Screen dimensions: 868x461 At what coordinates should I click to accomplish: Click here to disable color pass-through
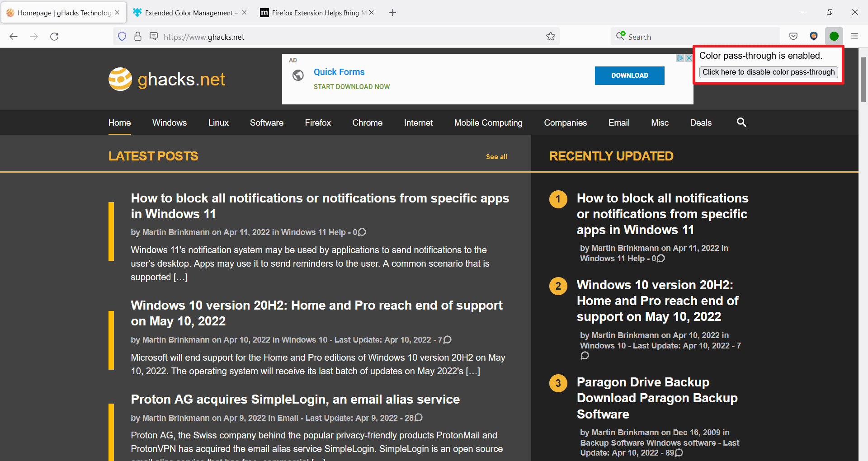(769, 72)
